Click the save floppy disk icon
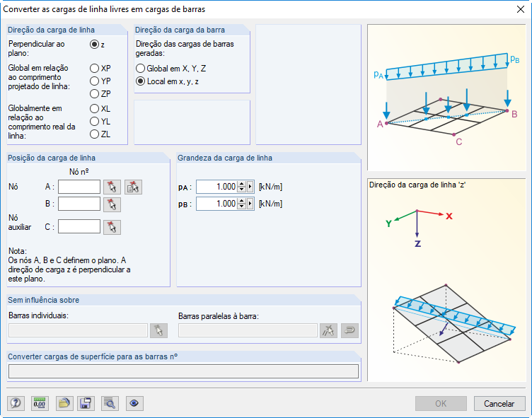 coord(86,403)
